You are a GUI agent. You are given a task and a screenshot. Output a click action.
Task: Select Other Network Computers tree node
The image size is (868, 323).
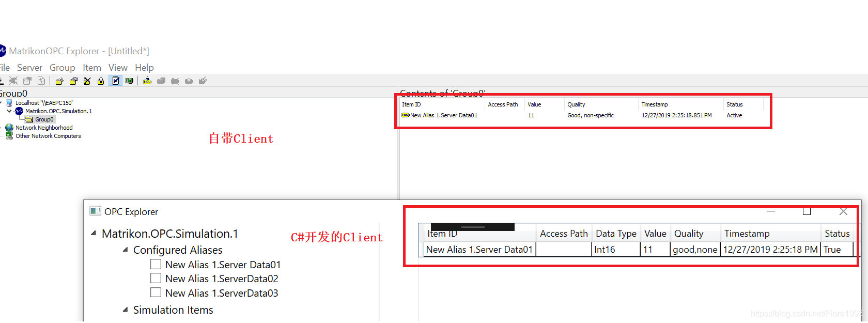click(x=48, y=136)
